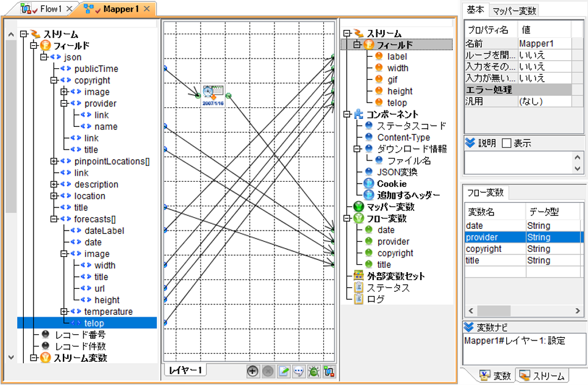588x385 pixels.
Task: Expand the description node
Action: [x=54, y=184]
